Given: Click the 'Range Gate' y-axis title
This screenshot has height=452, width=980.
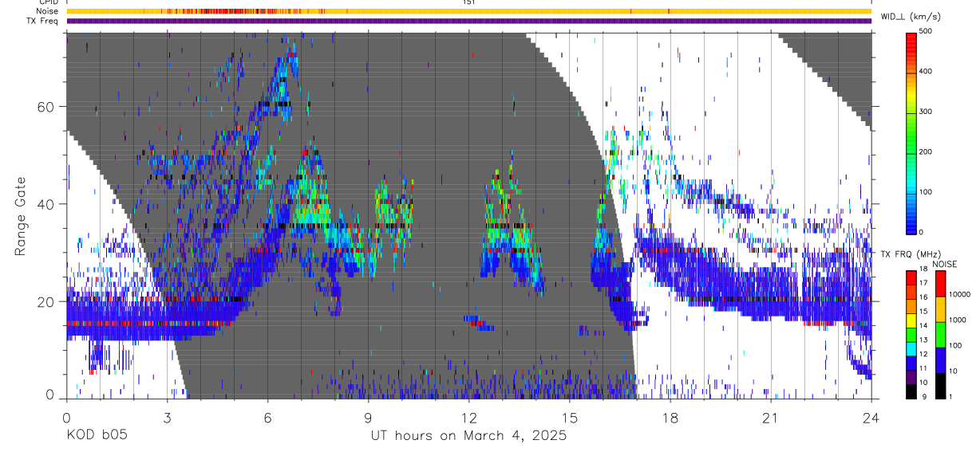Looking at the screenshot, I should (x=20, y=216).
